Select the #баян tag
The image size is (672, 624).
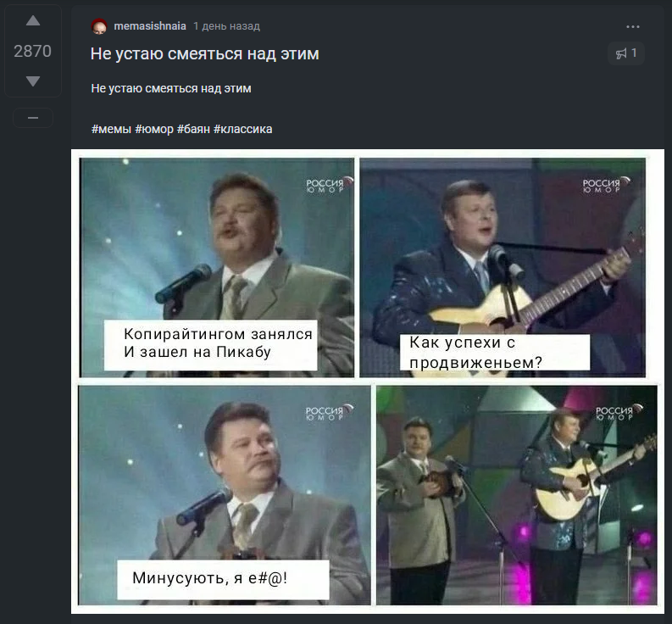[x=194, y=129]
